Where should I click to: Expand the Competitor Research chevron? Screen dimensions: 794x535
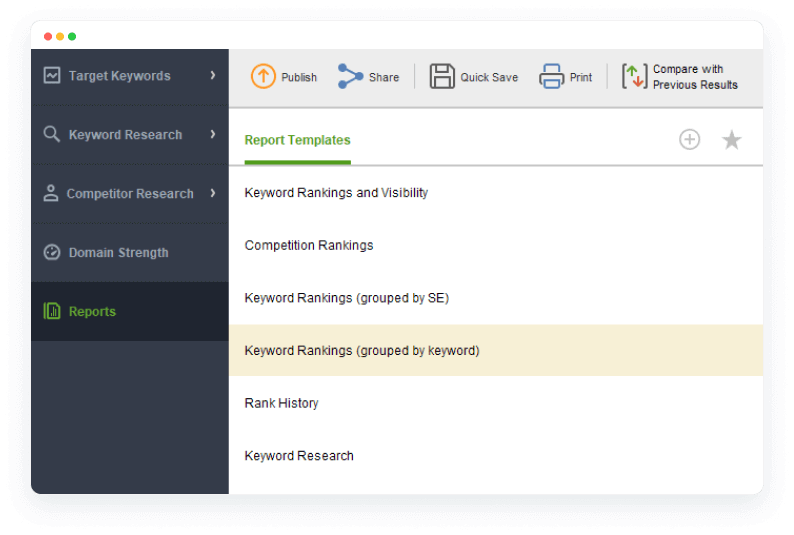[x=213, y=193]
